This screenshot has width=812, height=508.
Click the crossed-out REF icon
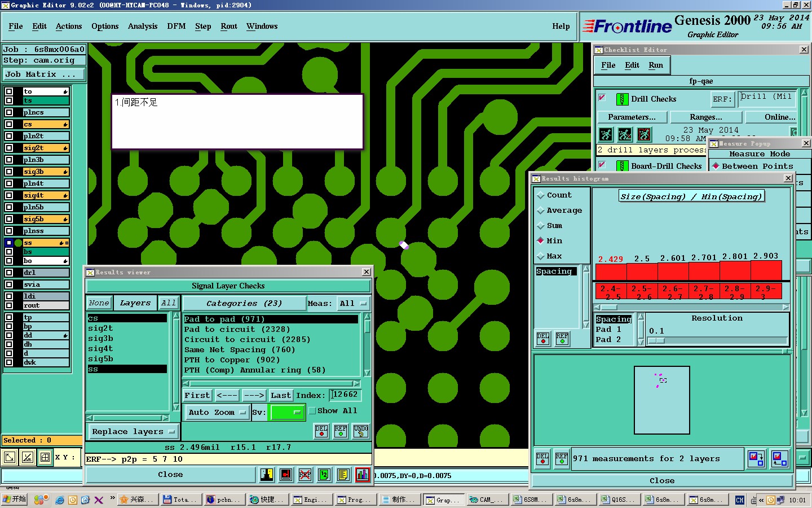[305, 475]
